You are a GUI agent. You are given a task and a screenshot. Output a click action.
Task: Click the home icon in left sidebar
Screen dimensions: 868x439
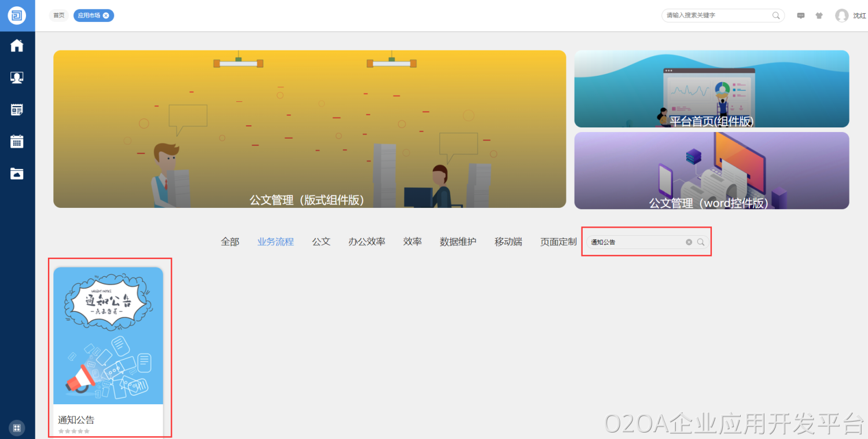pos(17,46)
